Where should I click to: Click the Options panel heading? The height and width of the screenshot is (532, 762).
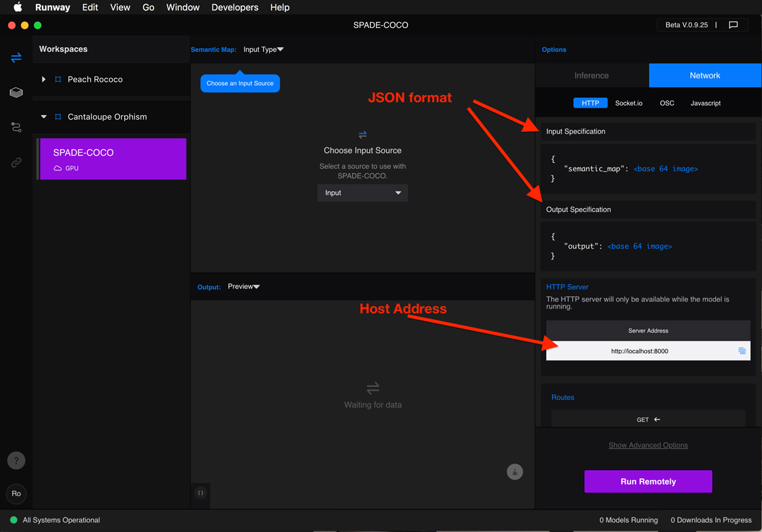pyautogui.click(x=554, y=49)
